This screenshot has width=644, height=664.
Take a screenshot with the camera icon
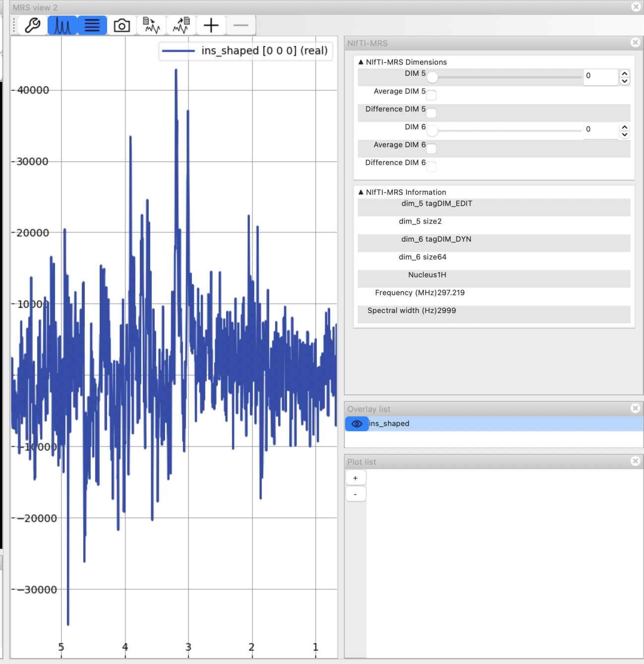[x=122, y=25]
